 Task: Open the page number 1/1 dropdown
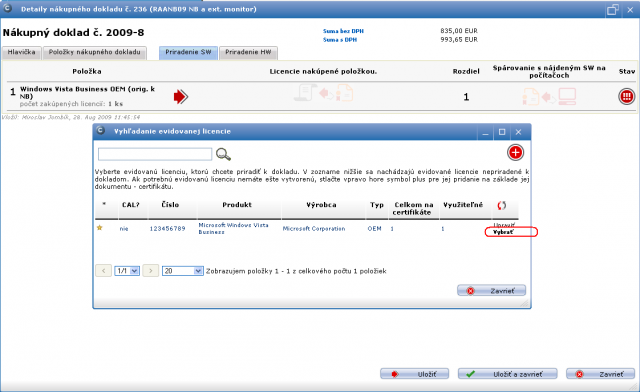point(127,271)
